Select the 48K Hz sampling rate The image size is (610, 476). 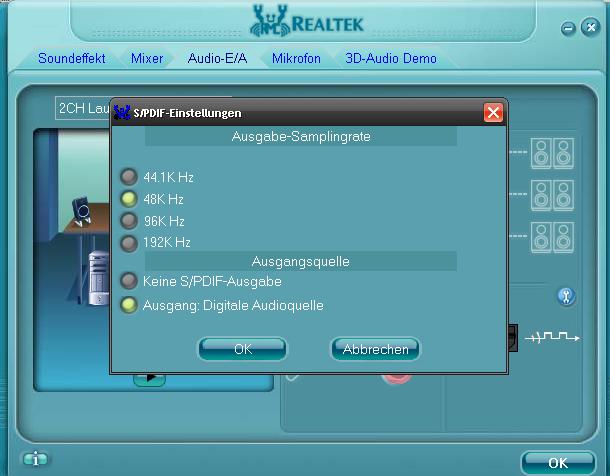(x=129, y=199)
